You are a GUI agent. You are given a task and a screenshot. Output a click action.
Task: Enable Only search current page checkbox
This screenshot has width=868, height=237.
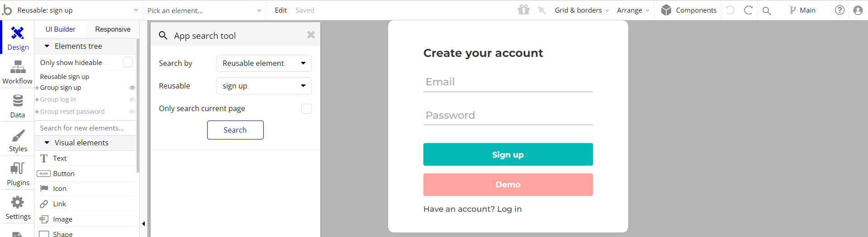(306, 109)
